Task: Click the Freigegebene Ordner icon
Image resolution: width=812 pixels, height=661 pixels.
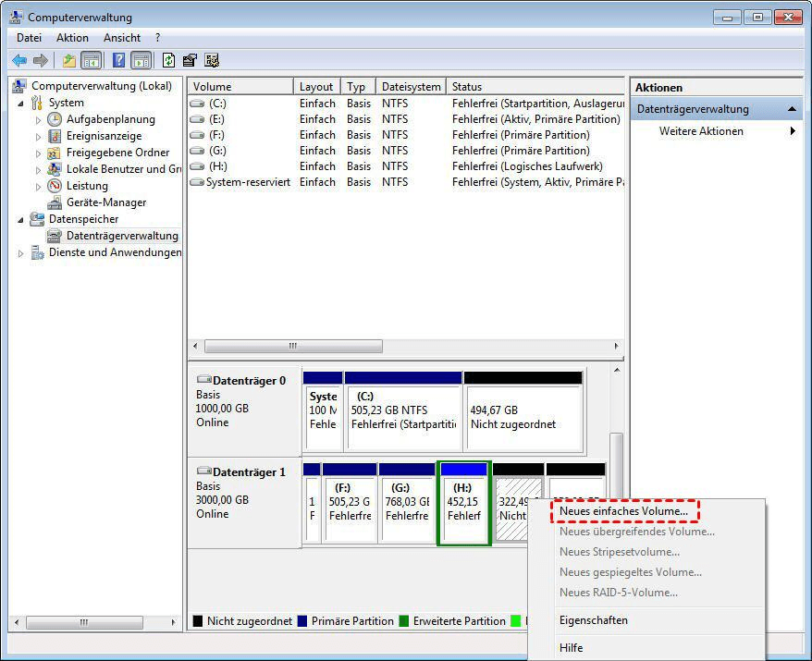Action: [x=54, y=153]
